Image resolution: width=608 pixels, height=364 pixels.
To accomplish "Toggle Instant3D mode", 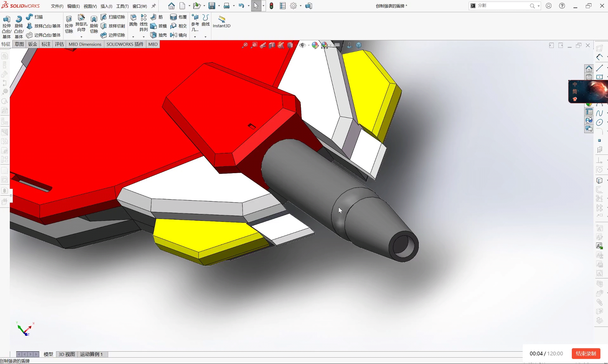I will (x=221, y=22).
